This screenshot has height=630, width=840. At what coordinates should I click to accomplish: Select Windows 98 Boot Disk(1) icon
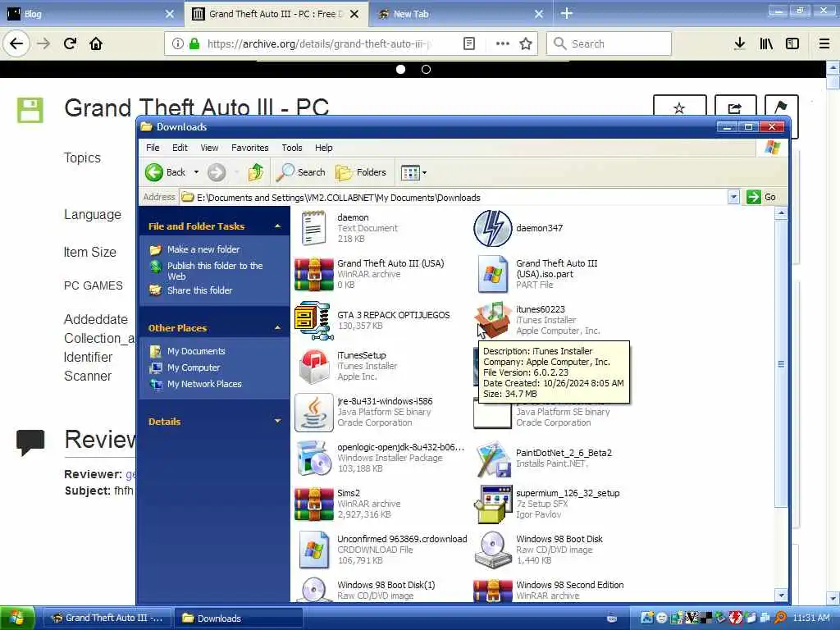tap(314, 589)
